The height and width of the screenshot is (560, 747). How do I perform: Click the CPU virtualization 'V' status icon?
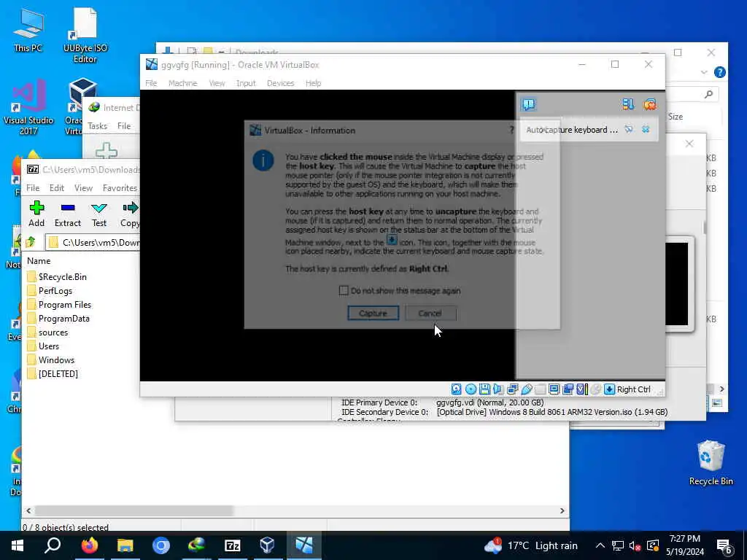click(581, 389)
